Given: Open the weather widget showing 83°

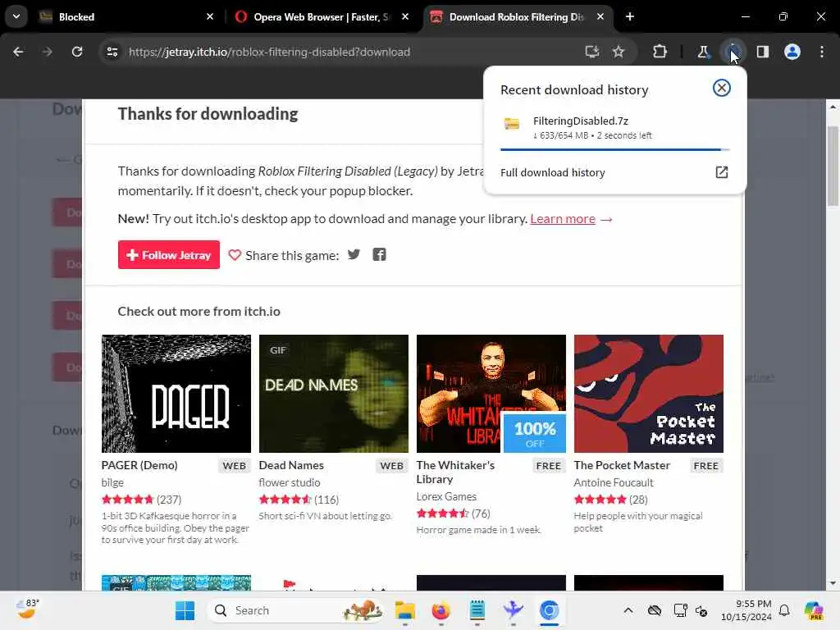Looking at the screenshot, I should point(27,609).
